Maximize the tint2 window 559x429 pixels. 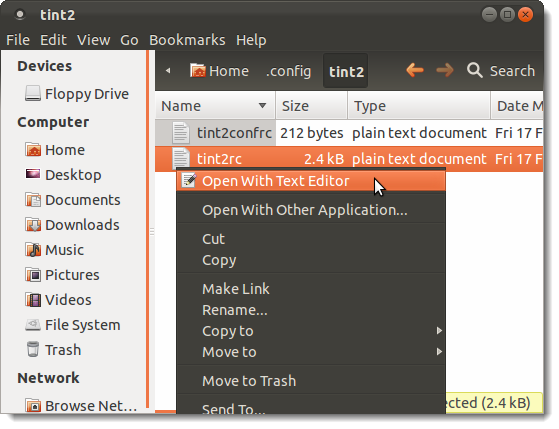coord(507,15)
